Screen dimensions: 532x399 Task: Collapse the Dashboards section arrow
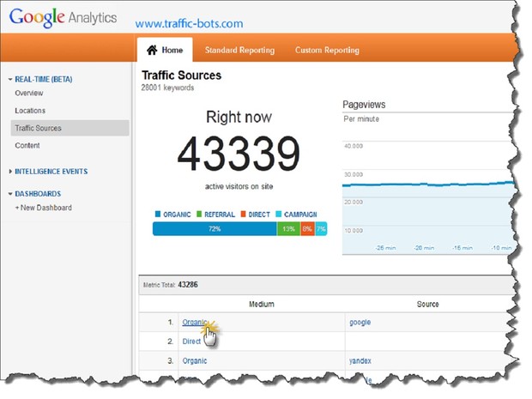point(10,194)
